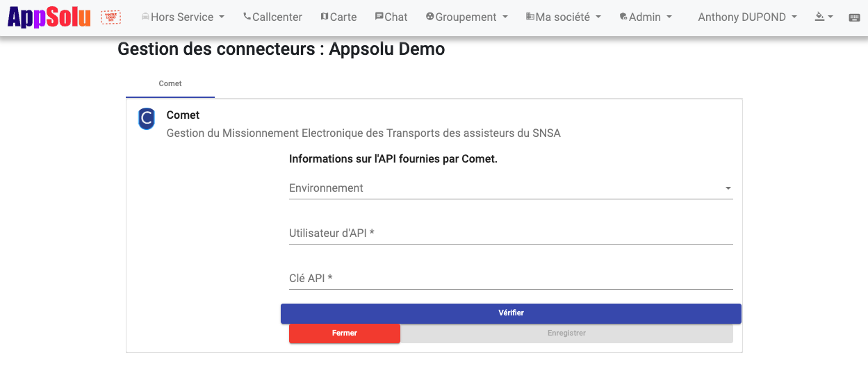868x371 pixels.
Task: Click the bold 'Comet' connector title
Action: click(x=183, y=115)
